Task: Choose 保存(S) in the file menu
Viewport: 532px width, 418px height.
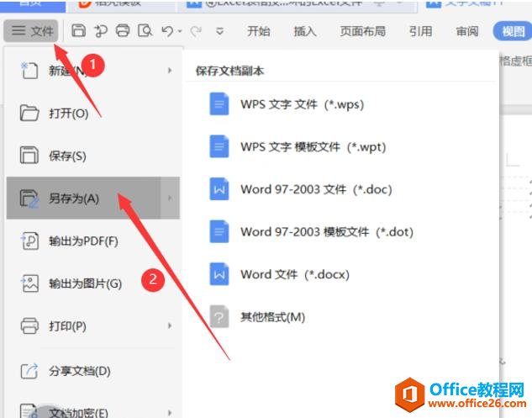Action: [x=93, y=156]
